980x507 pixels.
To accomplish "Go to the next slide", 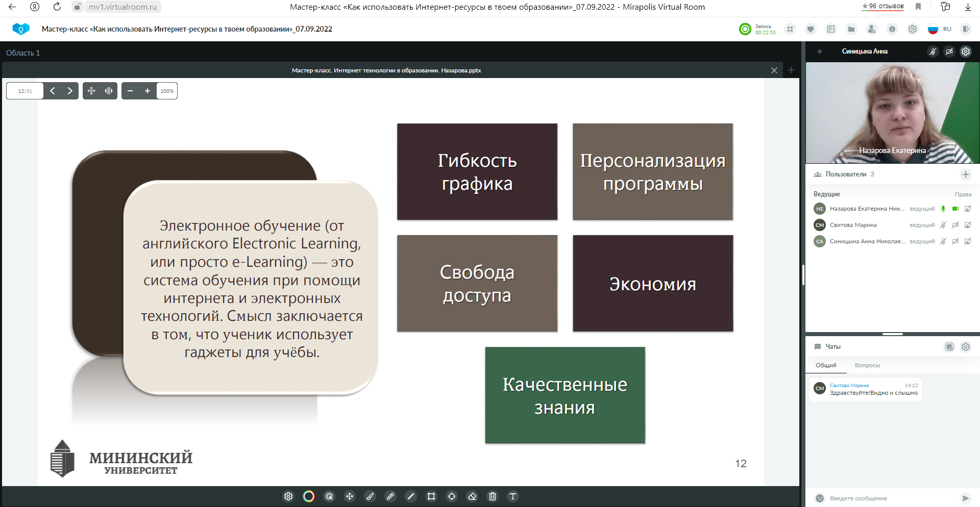I will point(70,91).
